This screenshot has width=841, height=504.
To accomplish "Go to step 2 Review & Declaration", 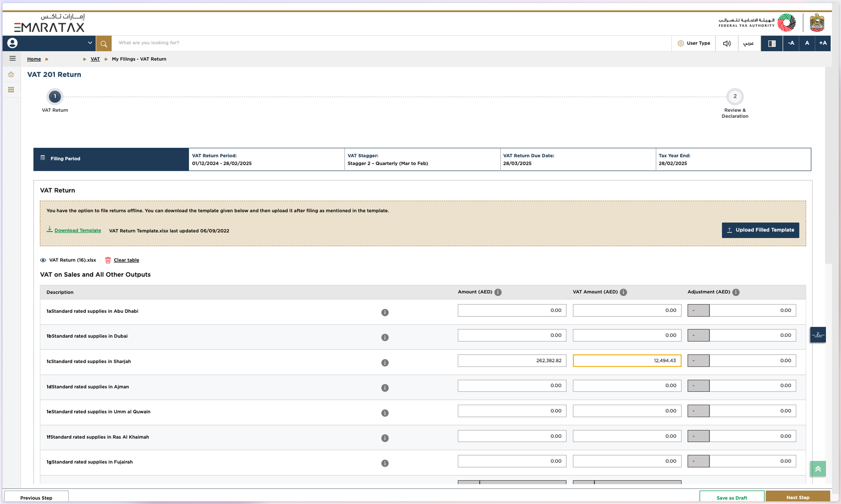I will (735, 97).
